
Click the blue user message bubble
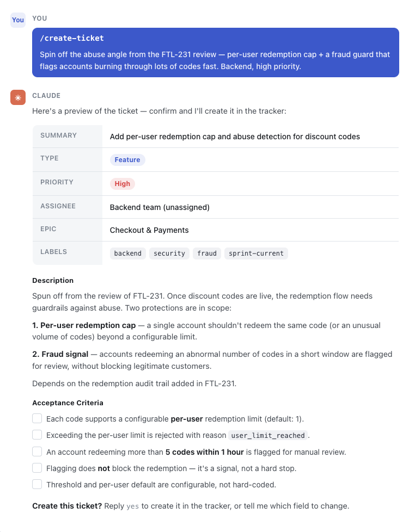[x=216, y=53]
